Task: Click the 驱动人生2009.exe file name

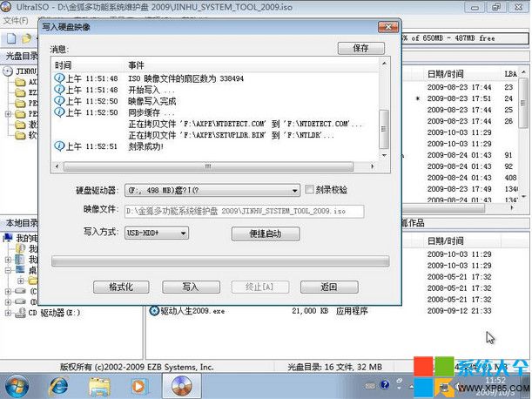Action: pos(192,311)
